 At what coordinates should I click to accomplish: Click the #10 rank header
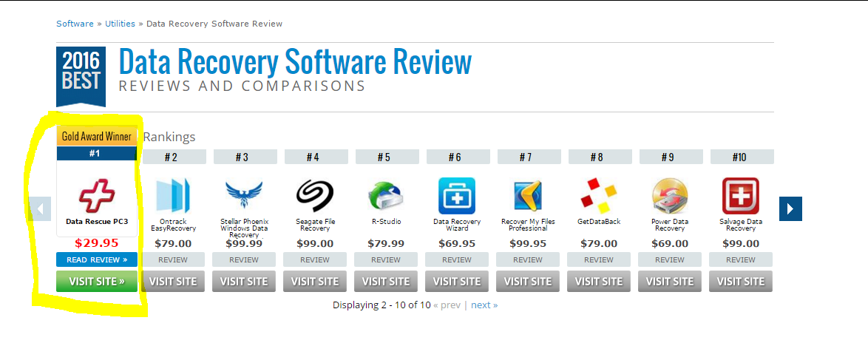[741, 157]
